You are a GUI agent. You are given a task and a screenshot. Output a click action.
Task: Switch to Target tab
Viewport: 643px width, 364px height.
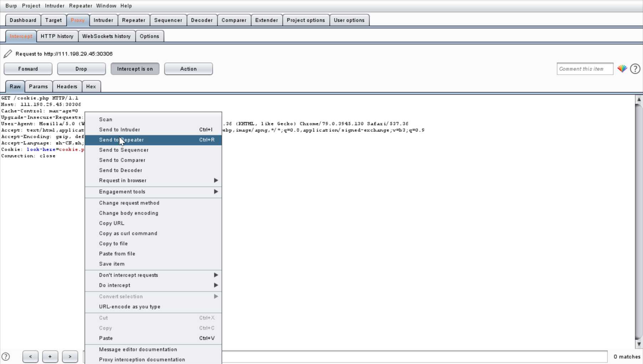pos(53,20)
